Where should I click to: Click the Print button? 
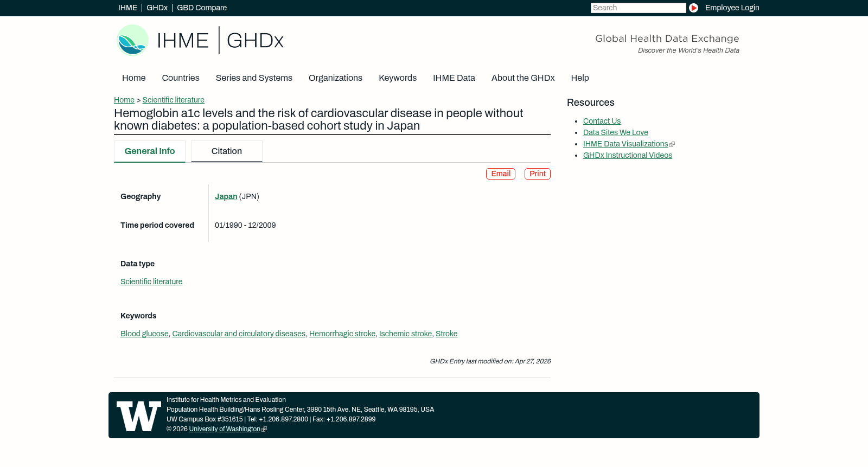[538, 174]
